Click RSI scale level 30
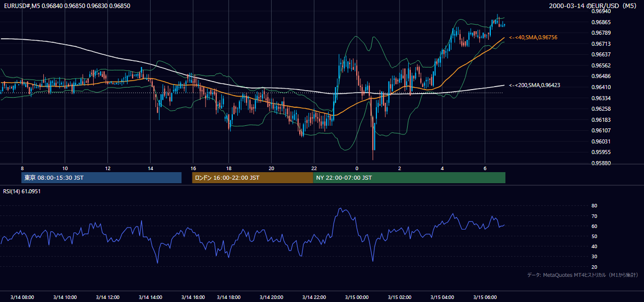The height and width of the screenshot is (302, 644). pyautogui.click(x=594, y=257)
